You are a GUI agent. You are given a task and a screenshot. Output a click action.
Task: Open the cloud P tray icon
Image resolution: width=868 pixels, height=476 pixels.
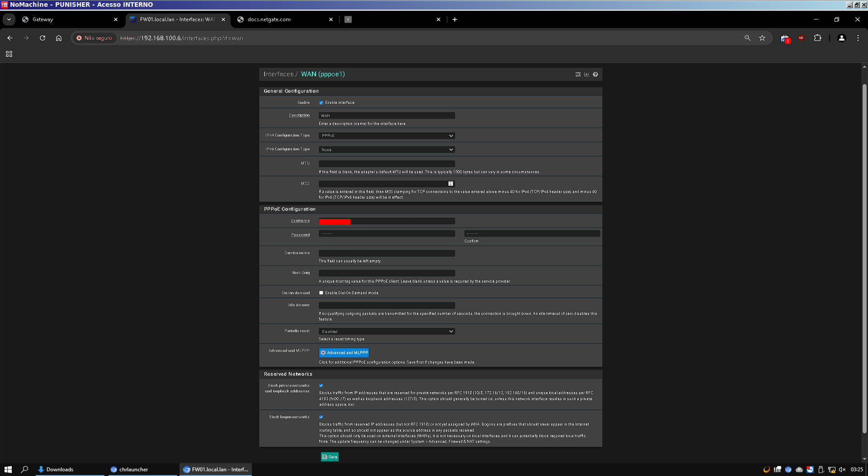pos(799,469)
